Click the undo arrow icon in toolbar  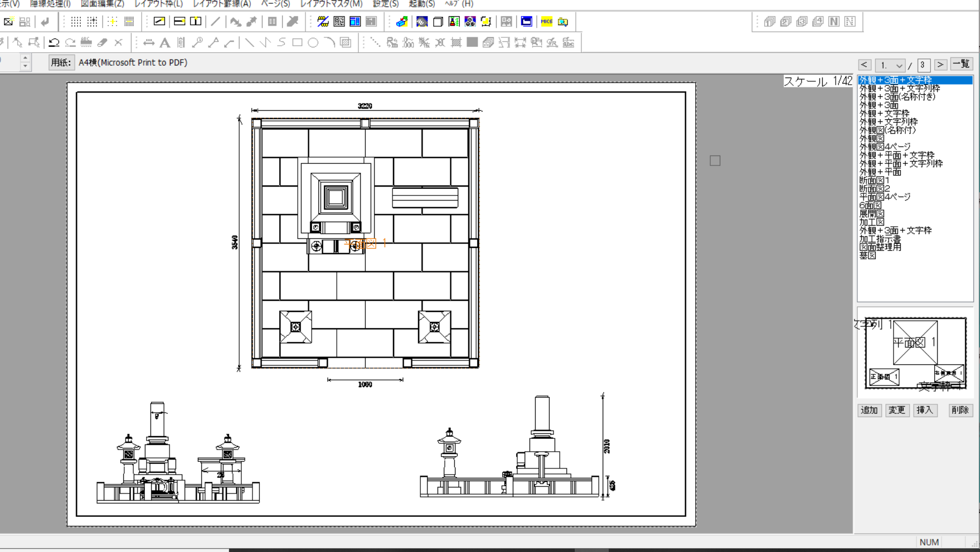point(54,42)
